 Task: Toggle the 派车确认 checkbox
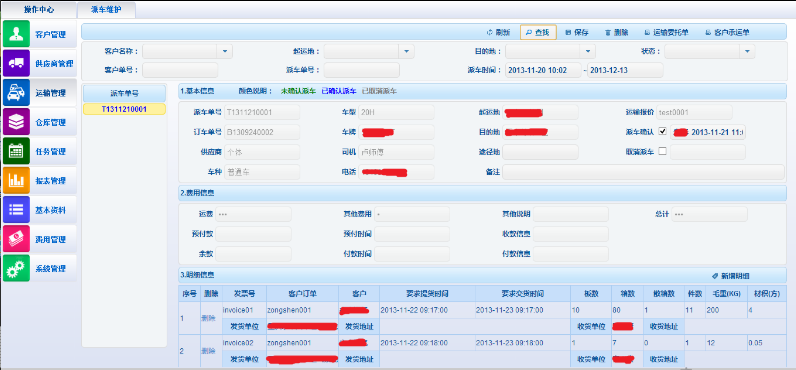(662, 131)
